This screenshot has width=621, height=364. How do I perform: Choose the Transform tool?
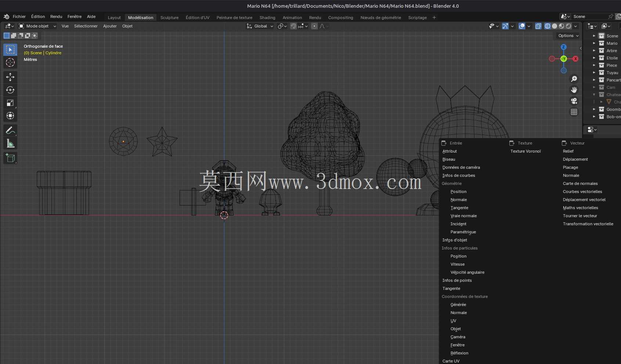point(10,116)
